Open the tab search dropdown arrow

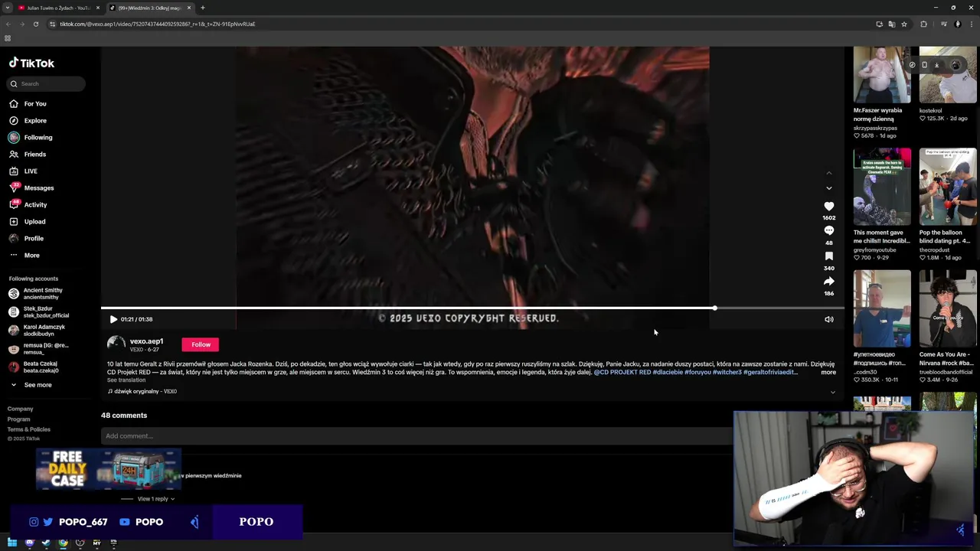pyautogui.click(x=7, y=8)
